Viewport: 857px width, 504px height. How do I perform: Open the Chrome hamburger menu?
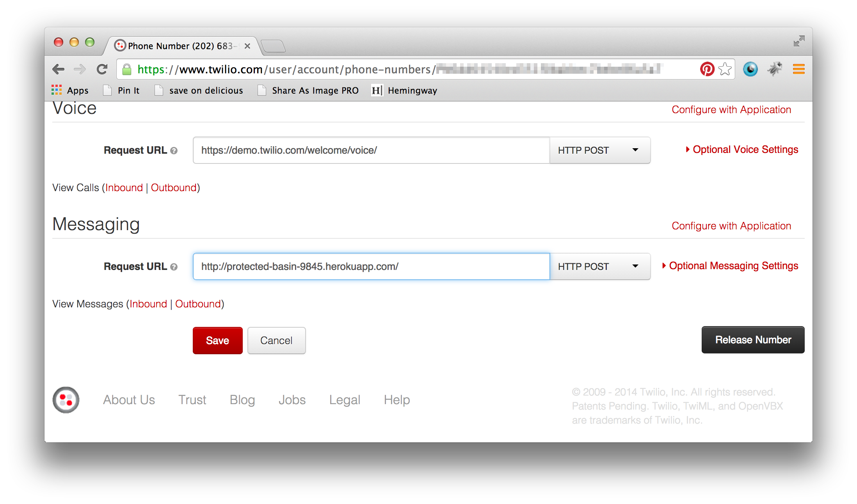(798, 69)
